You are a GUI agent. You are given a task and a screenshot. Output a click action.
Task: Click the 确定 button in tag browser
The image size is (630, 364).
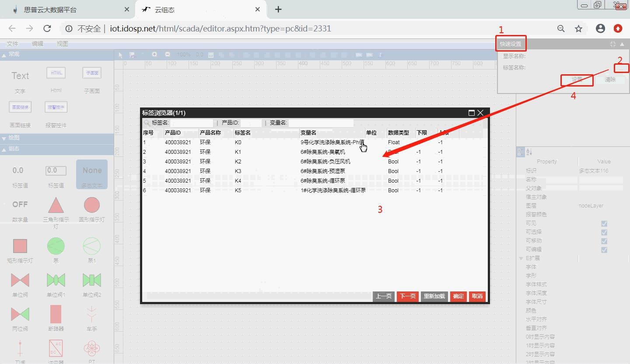click(458, 296)
